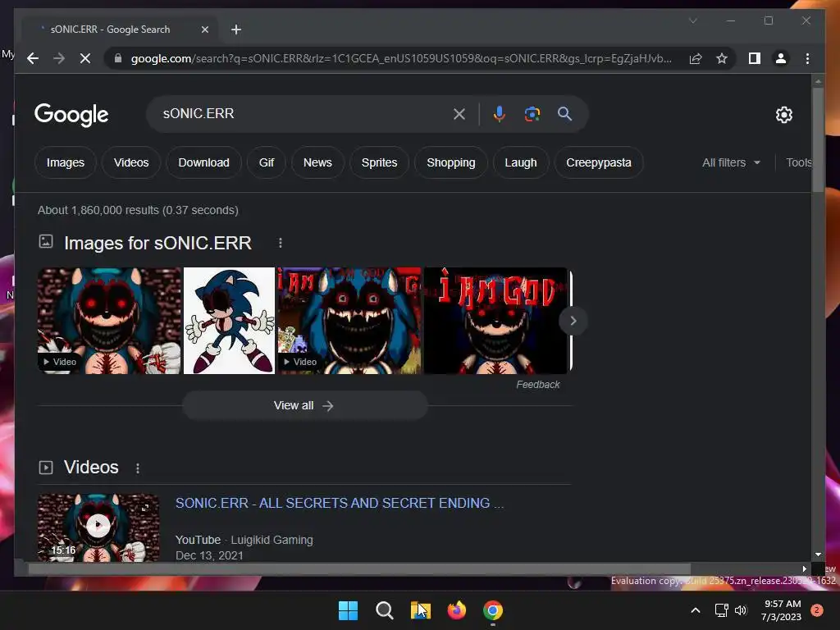
Task: Open Google quick settings gear
Action: (783, 115)
